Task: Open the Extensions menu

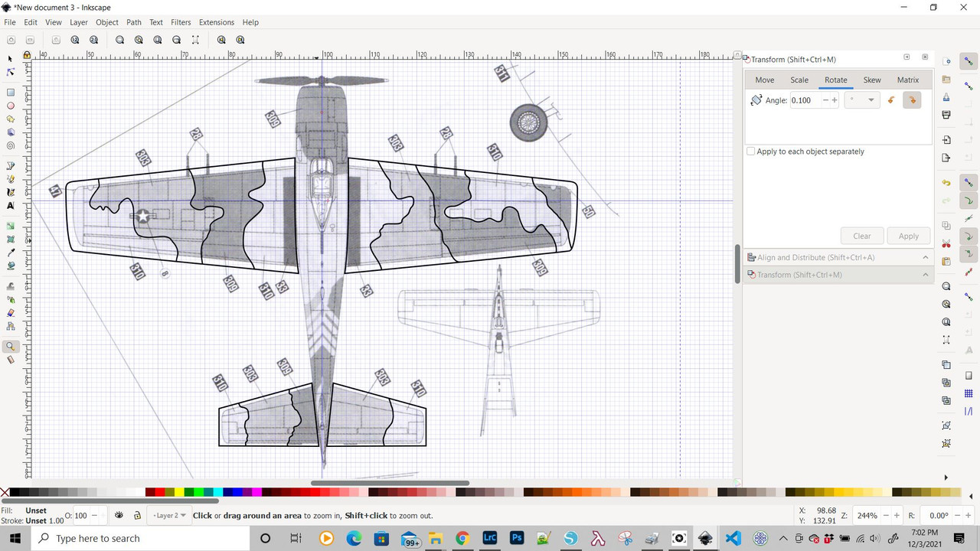Action: point(217,22)
